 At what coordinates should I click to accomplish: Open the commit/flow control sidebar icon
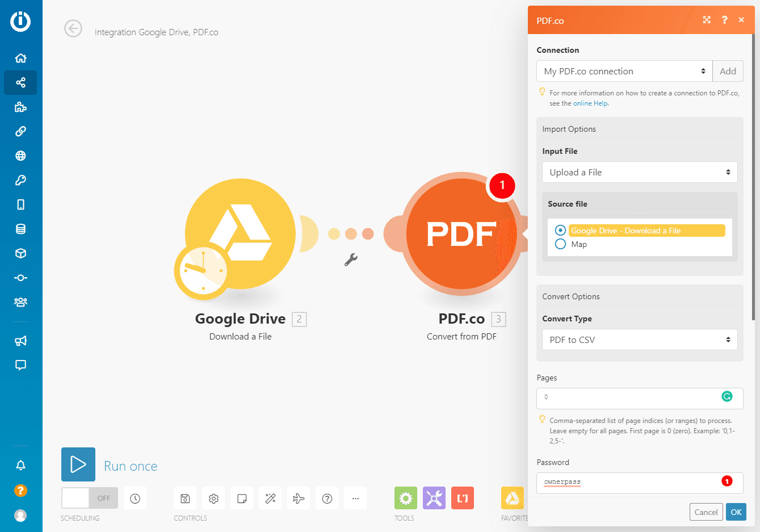click(20, 278)
